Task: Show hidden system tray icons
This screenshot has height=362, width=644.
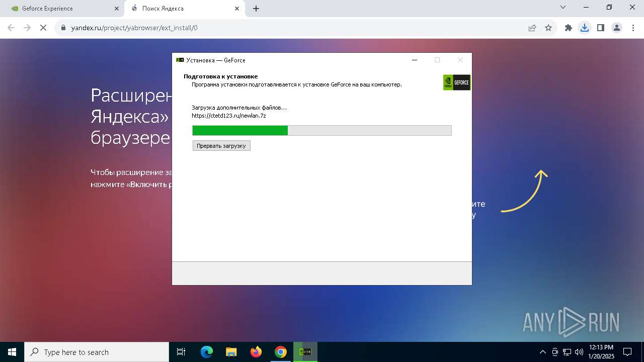Action: tap(542, 352)
